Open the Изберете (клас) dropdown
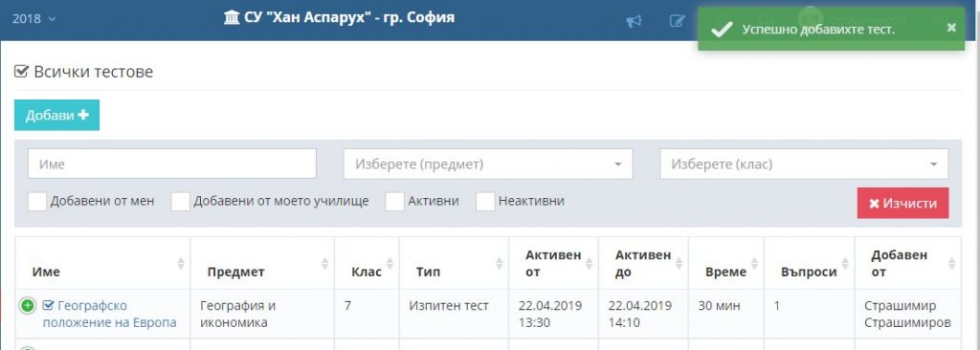This screenshot has width=980, height=350. point(804,164)
